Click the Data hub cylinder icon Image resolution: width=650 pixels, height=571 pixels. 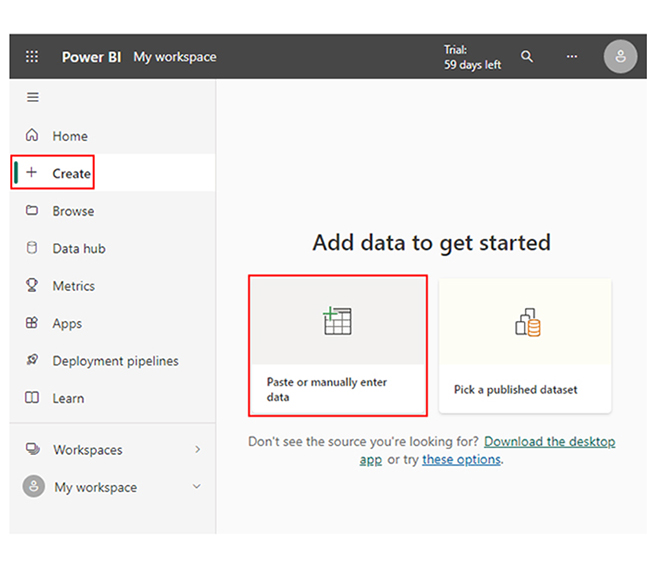pyautogui.click(x=32, y=248)
